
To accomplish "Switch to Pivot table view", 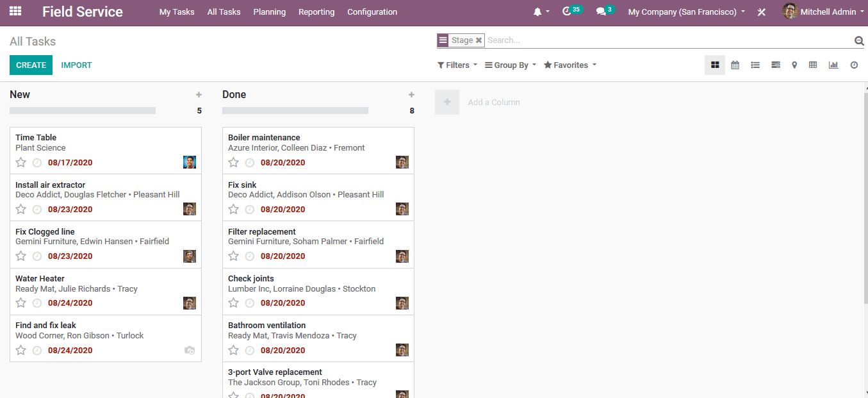I will [x=813, y=65].
